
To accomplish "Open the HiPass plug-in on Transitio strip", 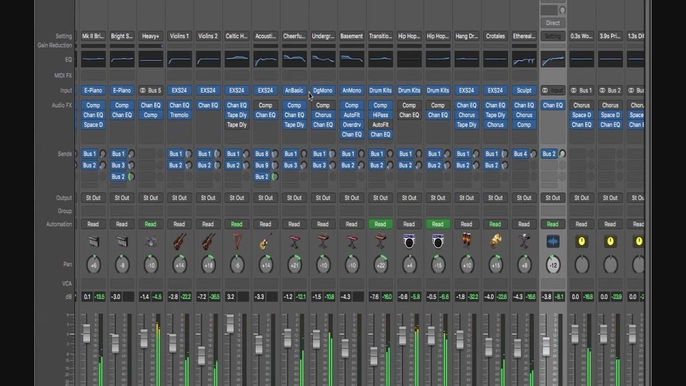I will point(380,115).
